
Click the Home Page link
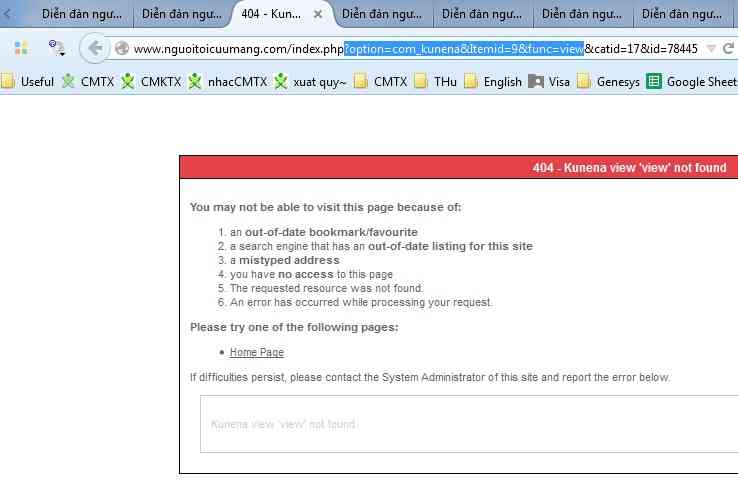tap(257, 352)
